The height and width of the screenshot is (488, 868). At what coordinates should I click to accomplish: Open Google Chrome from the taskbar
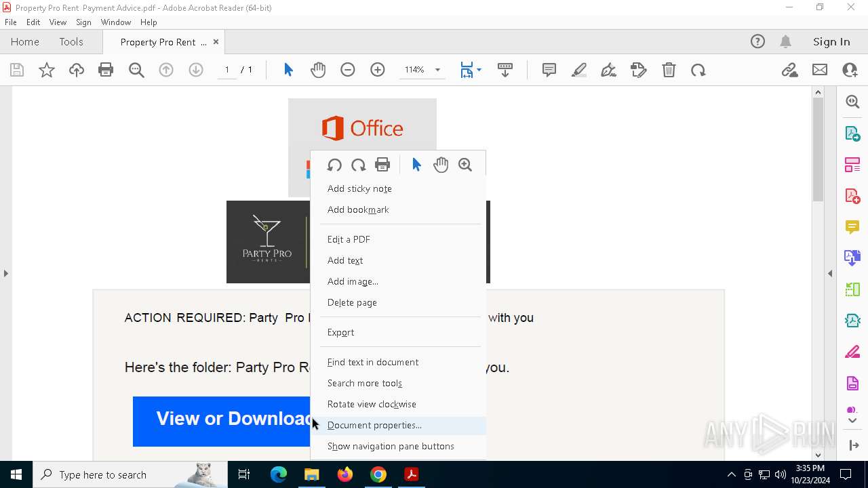click(378, 474)
